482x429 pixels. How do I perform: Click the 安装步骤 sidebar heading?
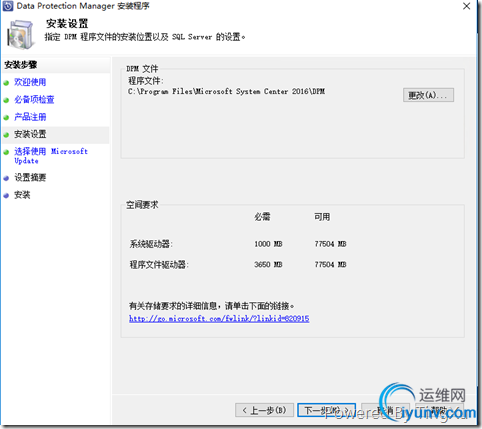coord(21,65)
